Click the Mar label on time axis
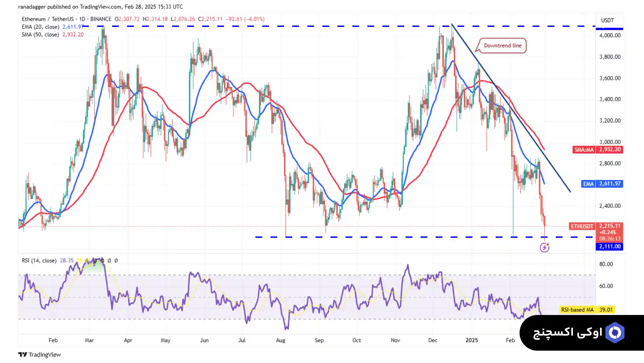 pos(89,340)
